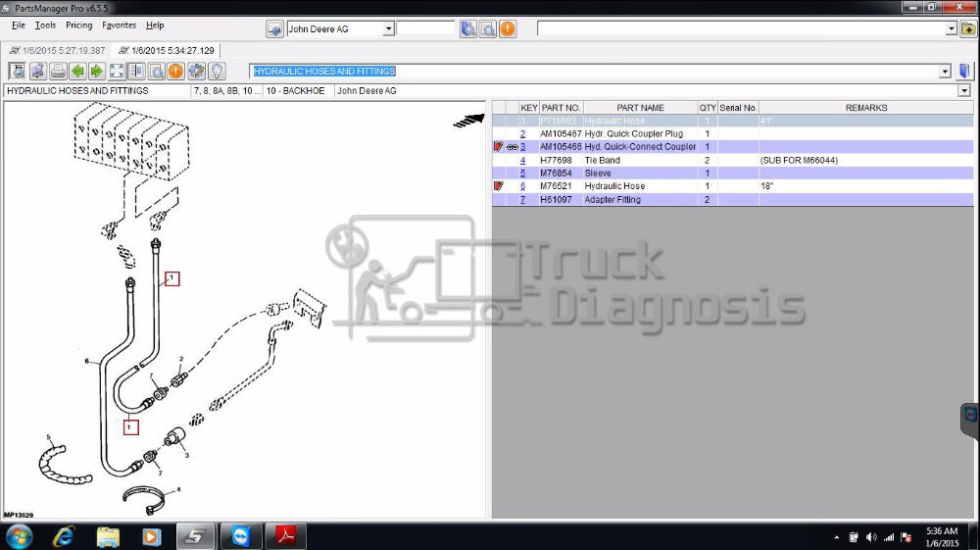Viewport: 980px width, 550px height.
Task: Switch to the 5:27:19.387 session tab
Action: point(57,50)
